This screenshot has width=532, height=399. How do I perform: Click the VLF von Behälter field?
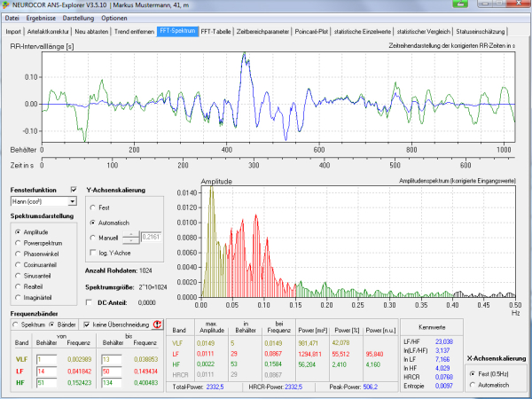coord(46,359)
